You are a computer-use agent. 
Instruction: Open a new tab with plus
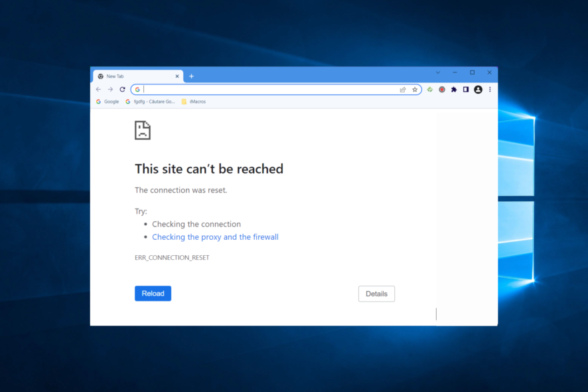(191, 76)
